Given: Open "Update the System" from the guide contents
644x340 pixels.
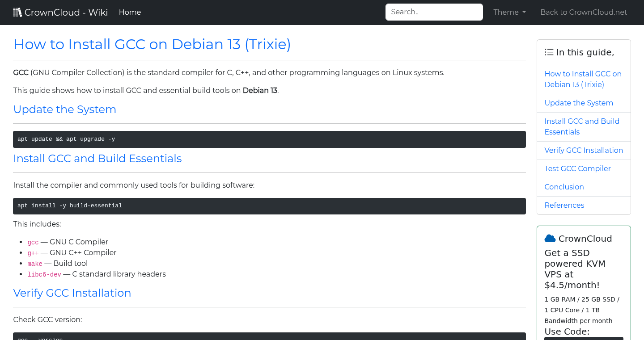Looking at the screenshot, I should click(579, 103).
